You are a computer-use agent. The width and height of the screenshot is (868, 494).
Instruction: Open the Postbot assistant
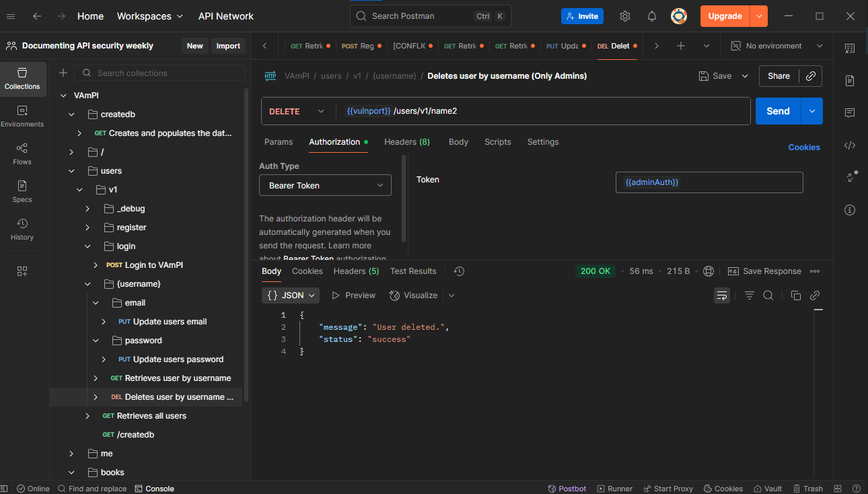point(567,489)
